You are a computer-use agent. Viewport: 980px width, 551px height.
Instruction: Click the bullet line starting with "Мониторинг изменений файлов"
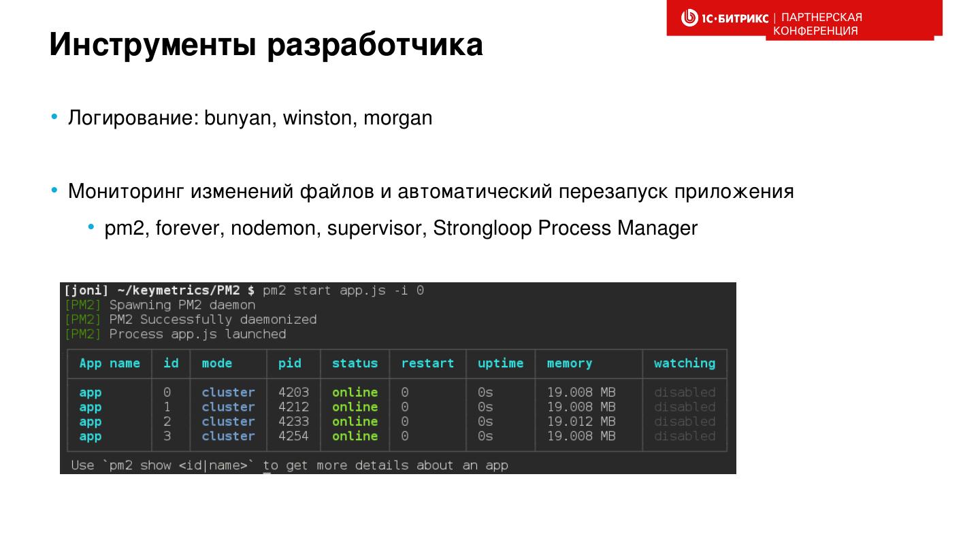[431, 191]
